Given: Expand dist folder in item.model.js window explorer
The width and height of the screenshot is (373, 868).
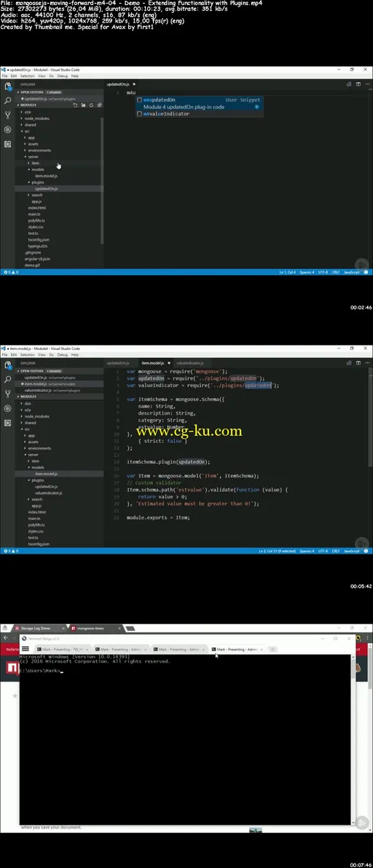Looking at the screenshot, I should pos(28,404).
